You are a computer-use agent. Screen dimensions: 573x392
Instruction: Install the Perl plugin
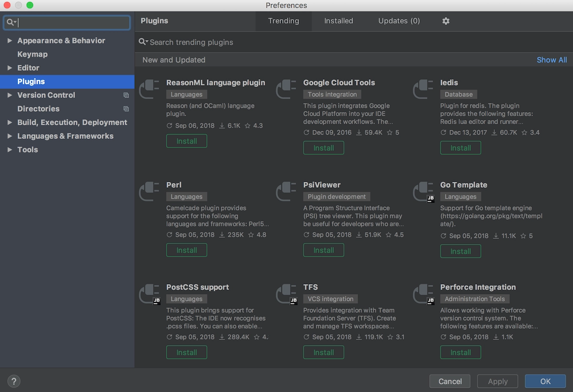[x=187, y=250]
